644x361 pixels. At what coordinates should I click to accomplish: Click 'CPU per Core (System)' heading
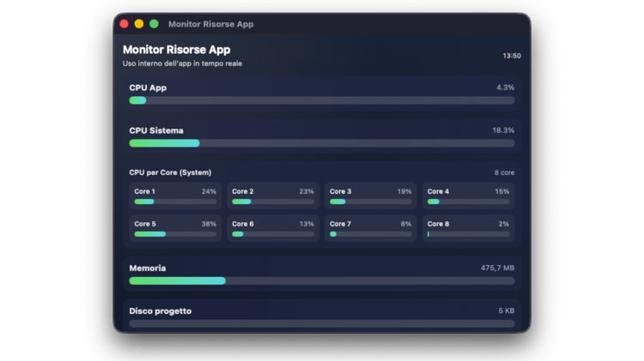170,172
